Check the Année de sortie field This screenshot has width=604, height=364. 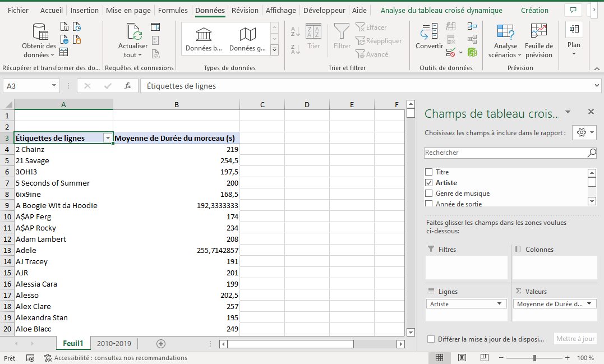[428, 204]
